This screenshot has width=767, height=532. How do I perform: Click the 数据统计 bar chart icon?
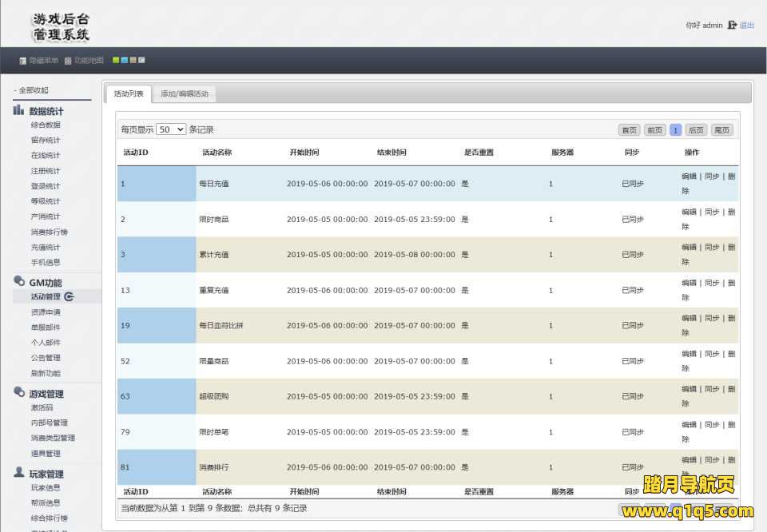coord(18,110)
